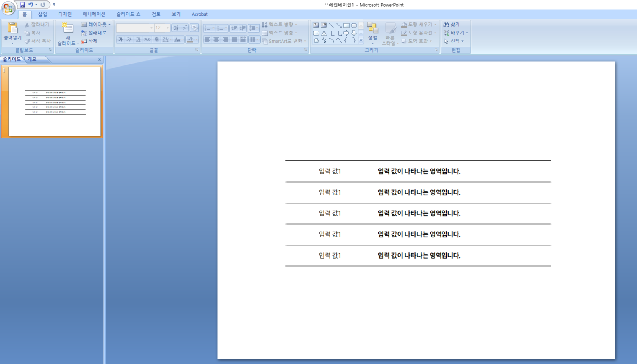This screenshot has width=637, height=364.
Task: Click the 복사 copy button
Action: point(33,33)
